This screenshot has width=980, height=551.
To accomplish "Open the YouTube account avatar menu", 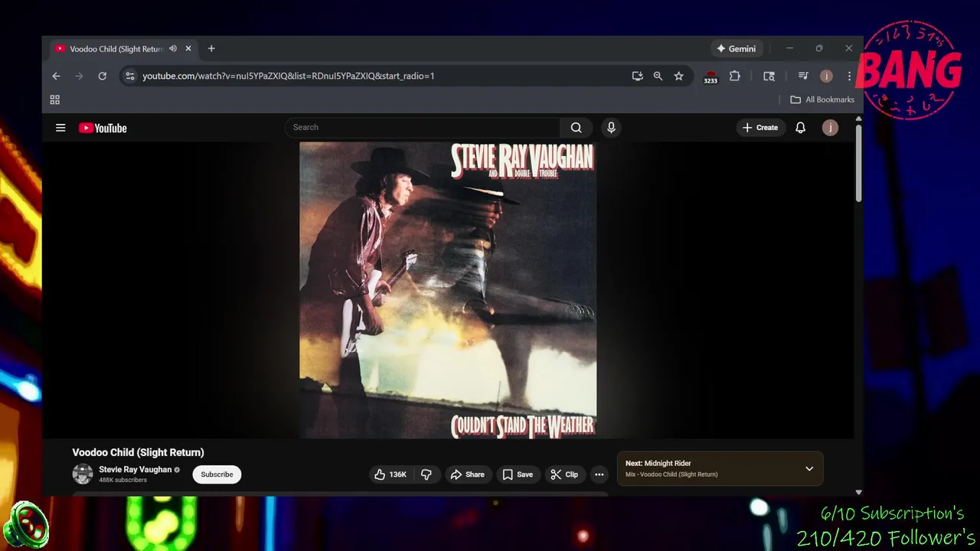I will click(x=830, y=128).
